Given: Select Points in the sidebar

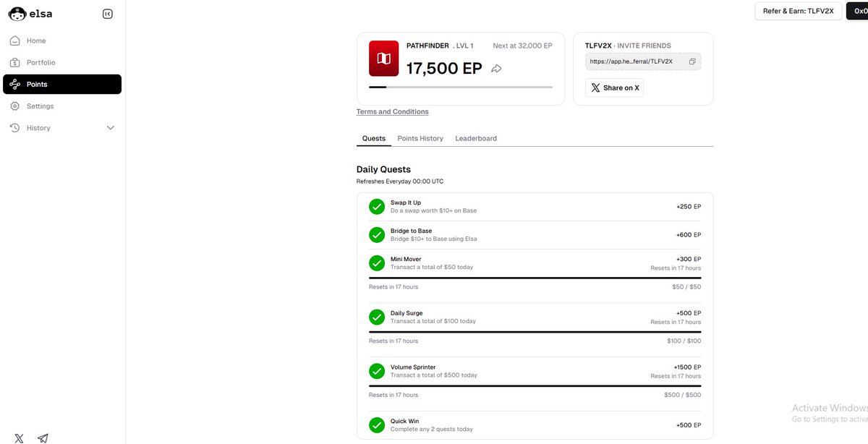Looking at the screenshot, I should pos(62,84).
